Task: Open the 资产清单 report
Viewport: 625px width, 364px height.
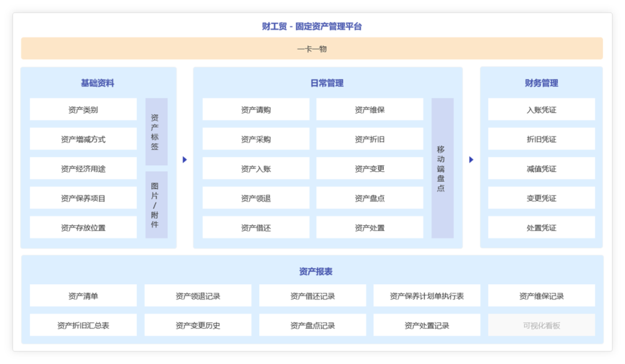Action: (84, 295)
